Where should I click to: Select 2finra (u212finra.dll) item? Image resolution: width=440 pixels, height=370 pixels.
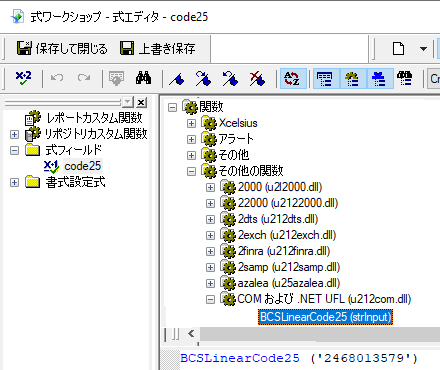click(x=284, y=251)
